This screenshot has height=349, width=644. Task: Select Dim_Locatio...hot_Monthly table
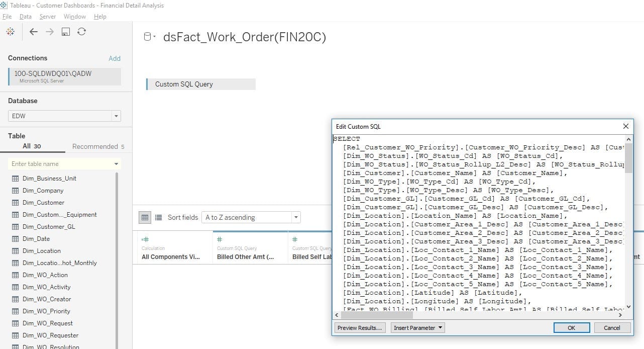coord(59,263)
